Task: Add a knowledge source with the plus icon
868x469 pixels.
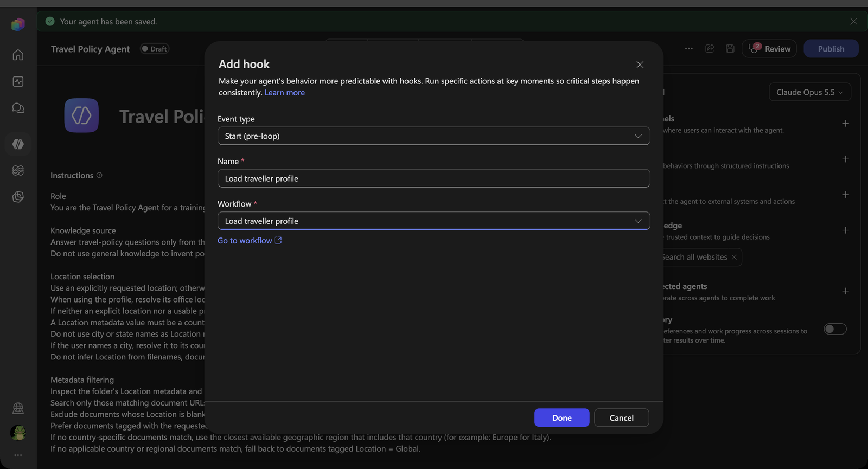Action: tap(845, 230)
